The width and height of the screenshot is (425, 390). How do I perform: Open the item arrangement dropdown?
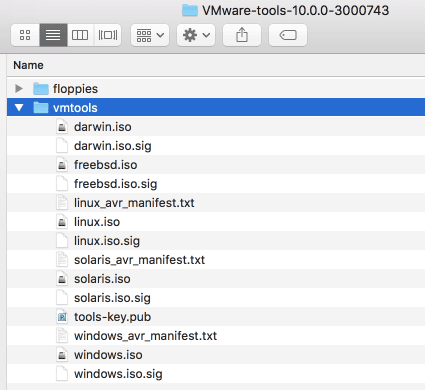[x=150, y=35]
